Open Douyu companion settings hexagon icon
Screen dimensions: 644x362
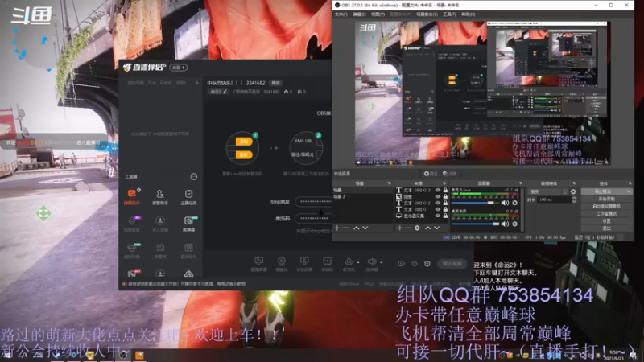(427, 264)
